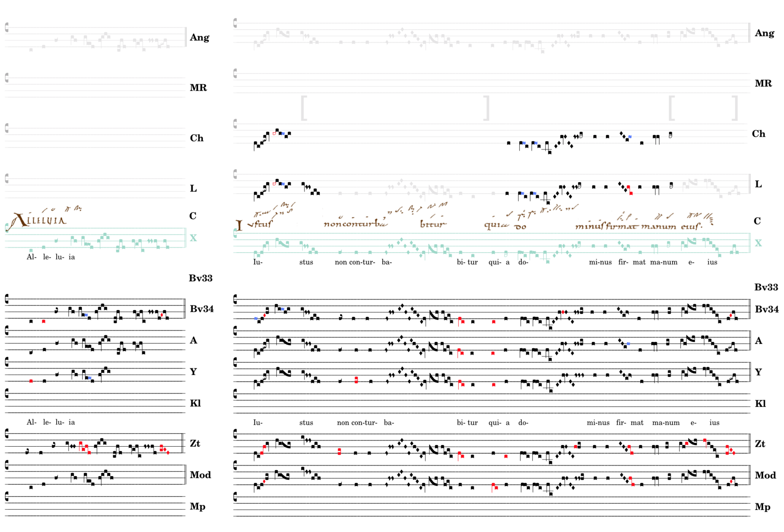Click the red note on Bv34 Alleluia staff
Screen dimensions: 784x532
43,322
